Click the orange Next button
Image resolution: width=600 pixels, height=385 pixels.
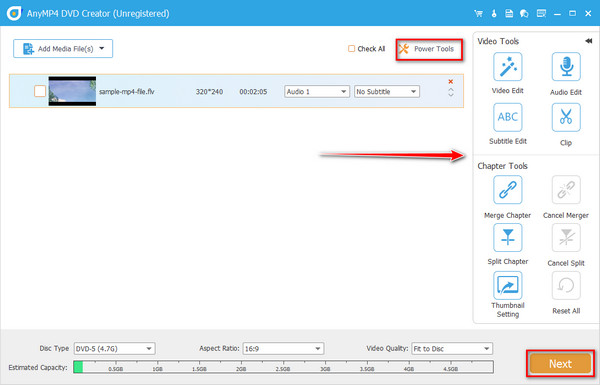point(560,364)
